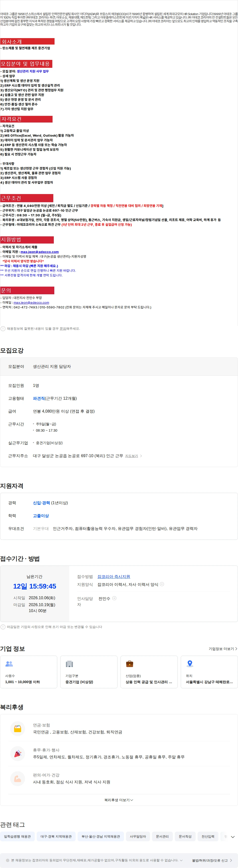Click the 연봉 4,080만원 이상 (면접 후 결정) text
The image size is (238, 868).
click(64, 411)
